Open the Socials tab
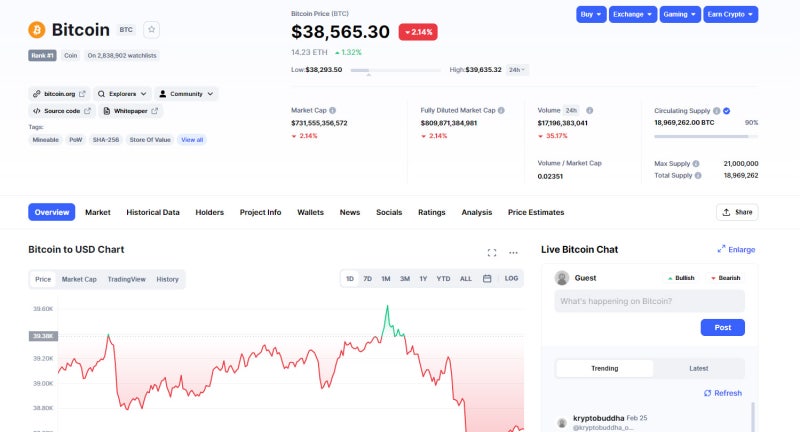This screenshot has height=432, width=800. pyautogui.click(x=389, y=212)
